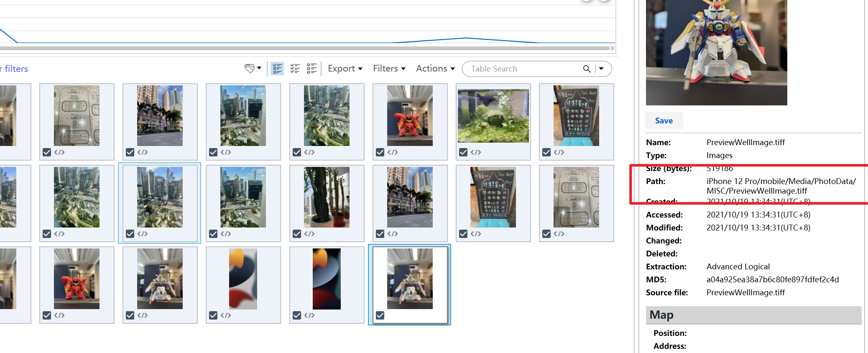Uncheck the cactus thumbnail checkbox

pos(297,234)
